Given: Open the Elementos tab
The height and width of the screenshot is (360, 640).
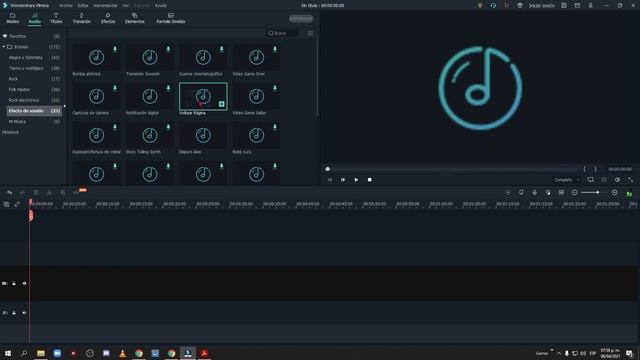Looking at the screenshot, I should click(134, 18).
